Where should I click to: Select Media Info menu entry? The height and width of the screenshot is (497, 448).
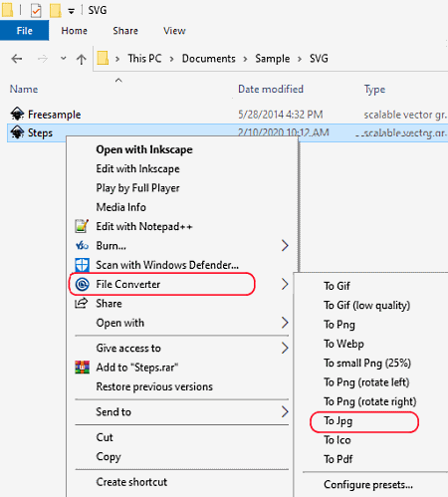click(120, 207)
